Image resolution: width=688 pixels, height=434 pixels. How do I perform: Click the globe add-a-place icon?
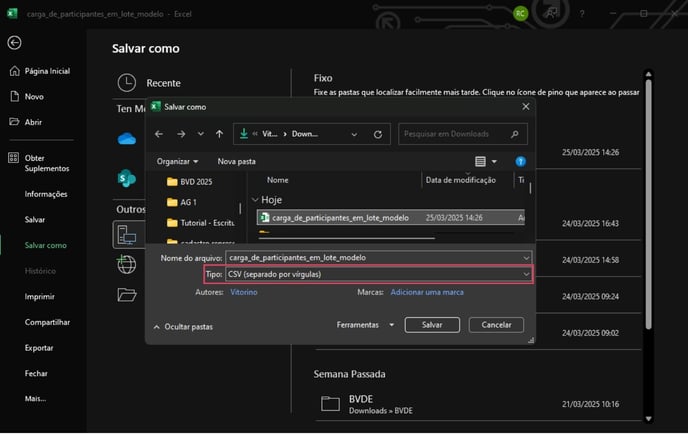[127, 264]
